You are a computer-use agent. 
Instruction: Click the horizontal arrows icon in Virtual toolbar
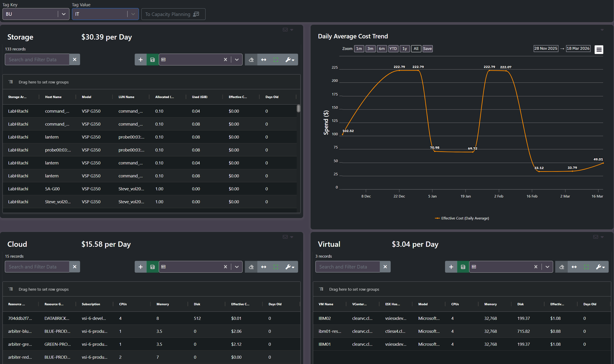tap(574, 267)
